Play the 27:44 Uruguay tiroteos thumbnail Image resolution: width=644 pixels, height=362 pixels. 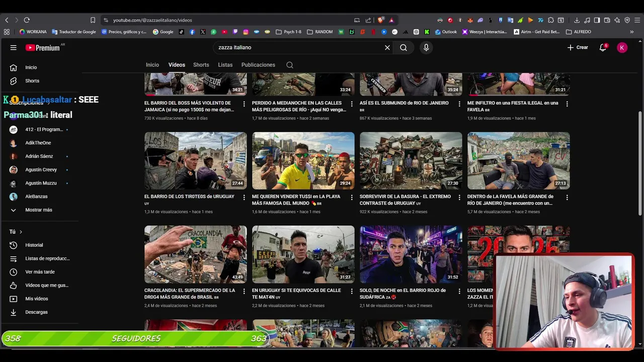coord(196,161)
